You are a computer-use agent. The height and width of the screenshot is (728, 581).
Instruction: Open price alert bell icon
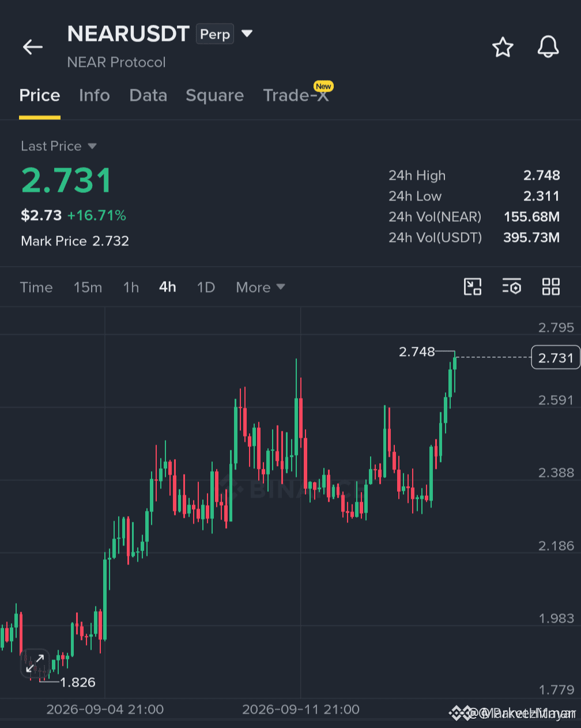pyautogui.click(x=548, y=47)
